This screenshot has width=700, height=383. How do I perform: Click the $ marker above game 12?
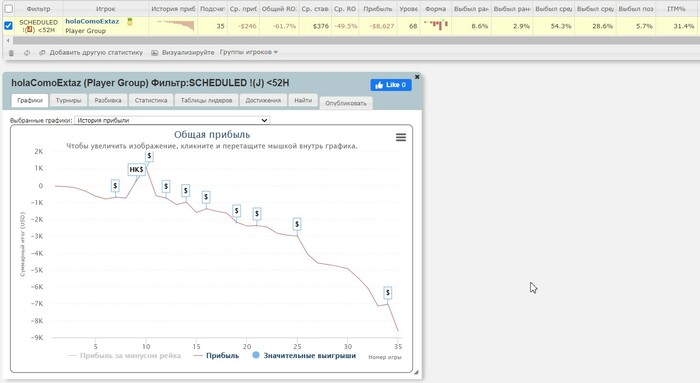pos(166,186)
